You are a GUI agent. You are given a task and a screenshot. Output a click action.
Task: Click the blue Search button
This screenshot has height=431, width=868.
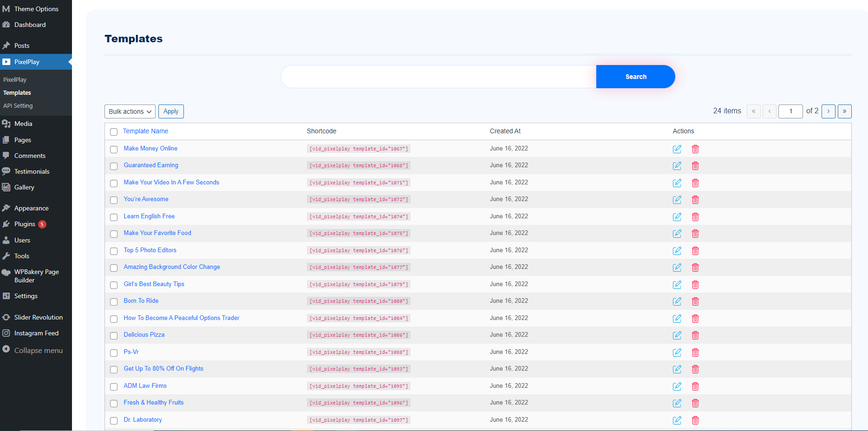pos(636,77)
